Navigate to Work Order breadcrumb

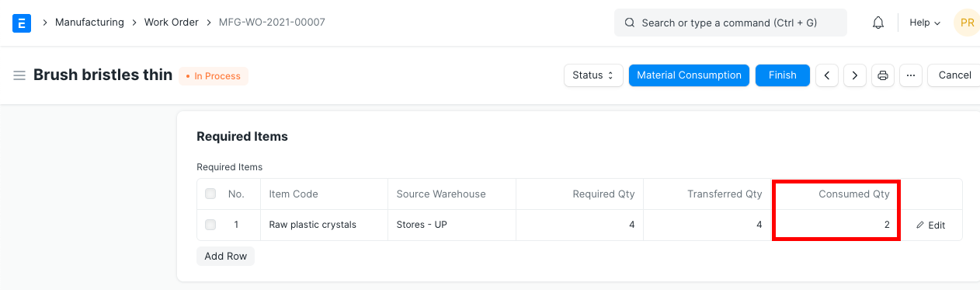coord(172,23)
